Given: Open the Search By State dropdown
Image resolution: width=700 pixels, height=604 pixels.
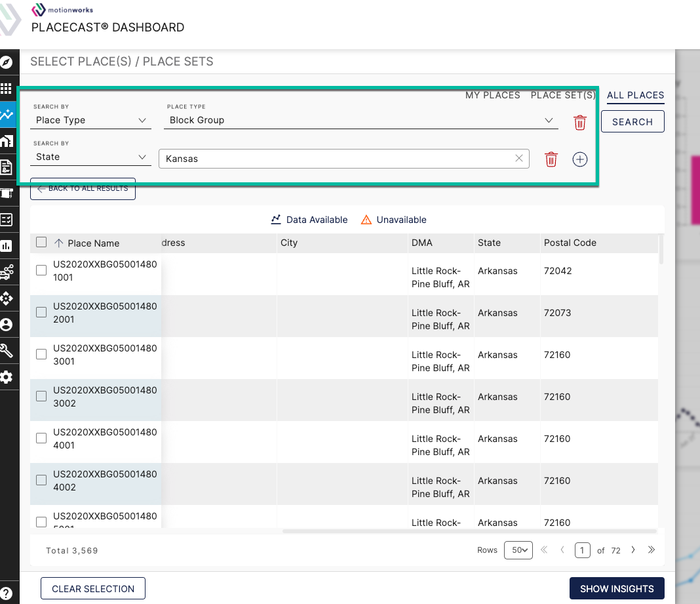Looking at the screenshot, I should (90, 157).
